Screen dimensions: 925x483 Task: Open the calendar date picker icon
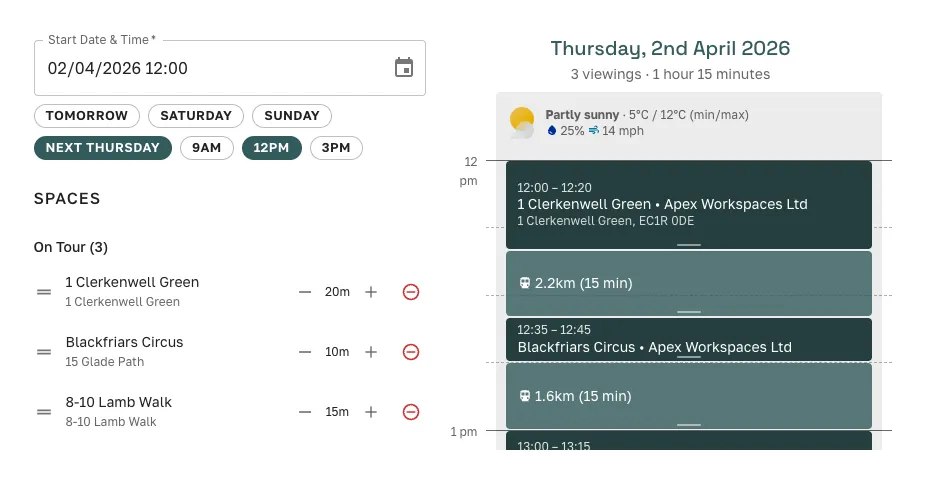click(404, 68)
